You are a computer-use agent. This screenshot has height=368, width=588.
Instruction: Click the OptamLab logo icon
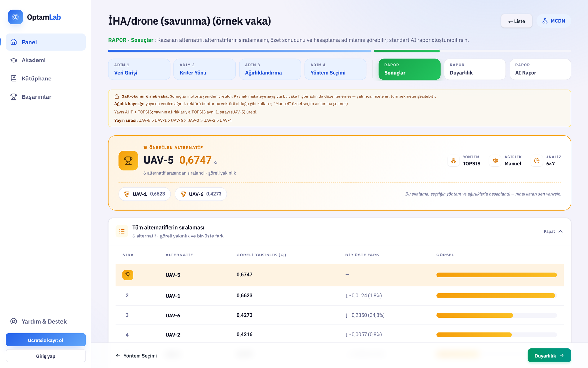point(15,17)
